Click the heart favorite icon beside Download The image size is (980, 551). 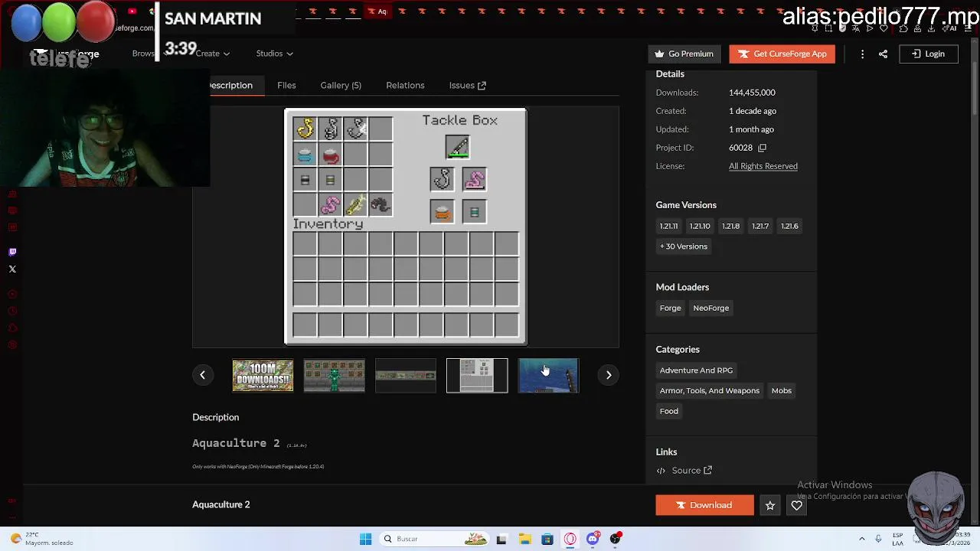click(x=797, y=505)
